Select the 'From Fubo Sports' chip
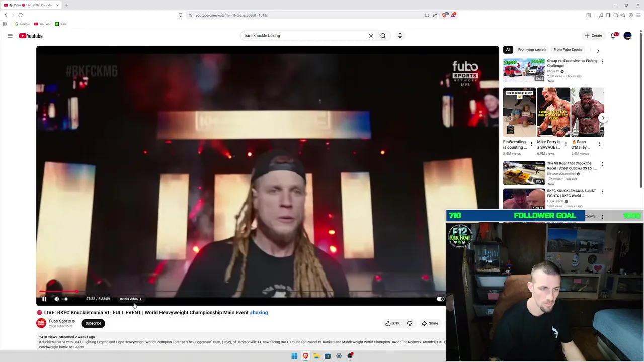 [568, 49]
